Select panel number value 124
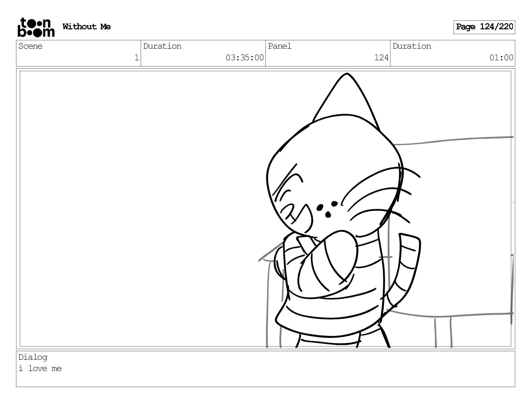 pyautogui.click(x=381, y=58)
